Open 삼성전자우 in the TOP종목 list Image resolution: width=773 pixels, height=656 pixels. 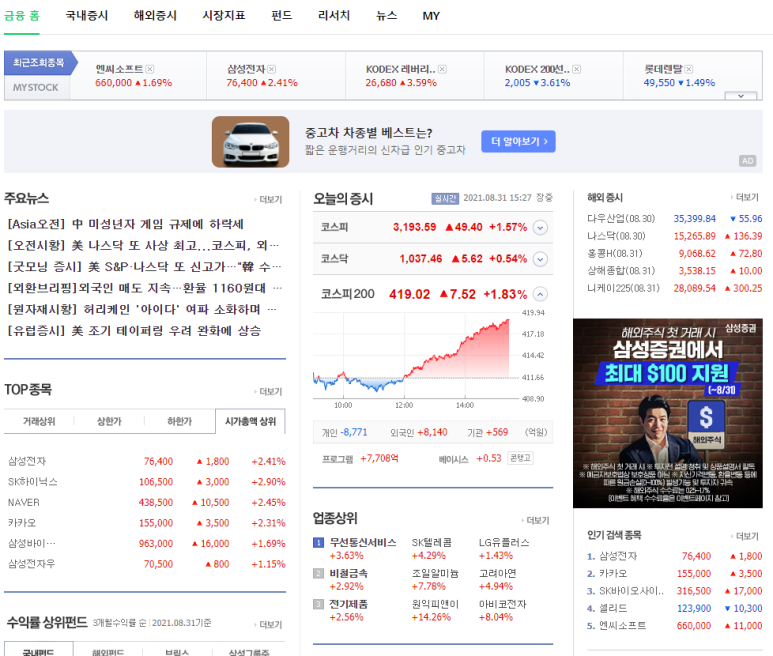coord(32,564)
